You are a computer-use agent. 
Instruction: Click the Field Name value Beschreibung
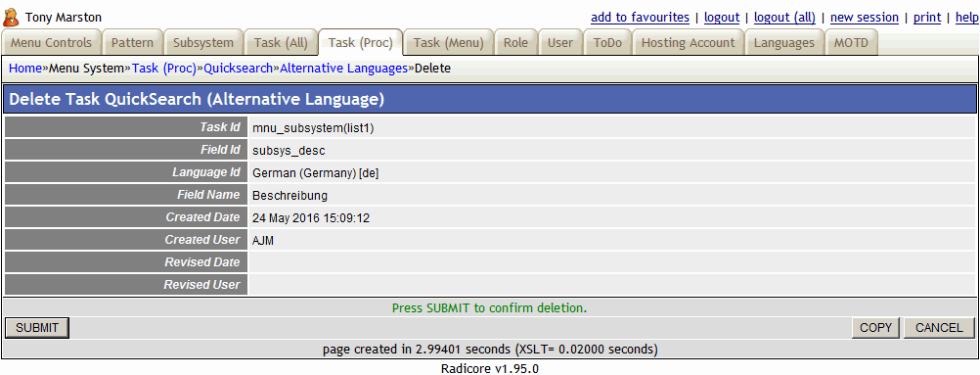point(290,196)
